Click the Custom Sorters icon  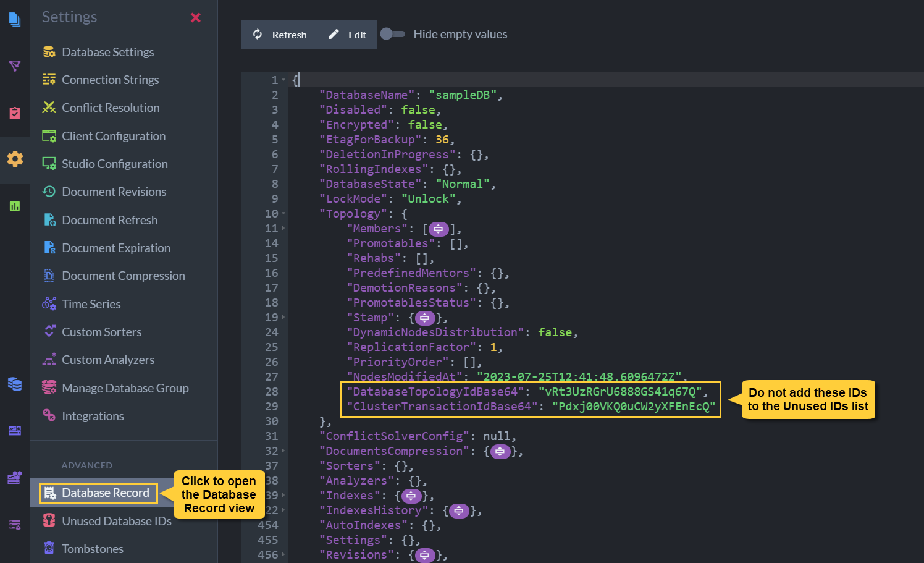(x=49, y=331)
